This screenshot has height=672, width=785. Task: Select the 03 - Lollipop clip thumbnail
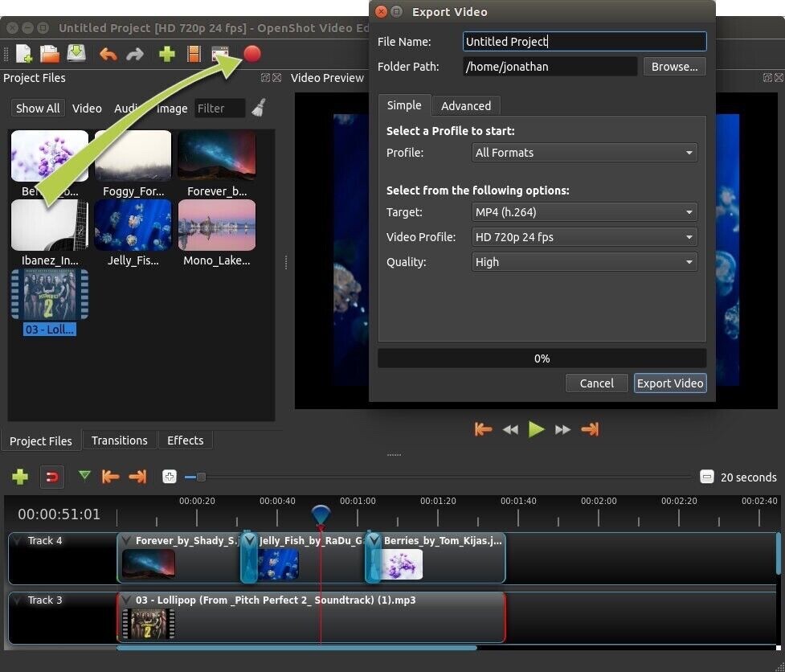point(49,296)
